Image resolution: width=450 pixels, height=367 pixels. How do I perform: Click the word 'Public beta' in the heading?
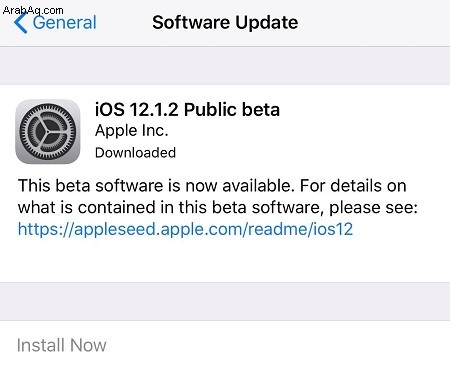(x=232, y=109)
